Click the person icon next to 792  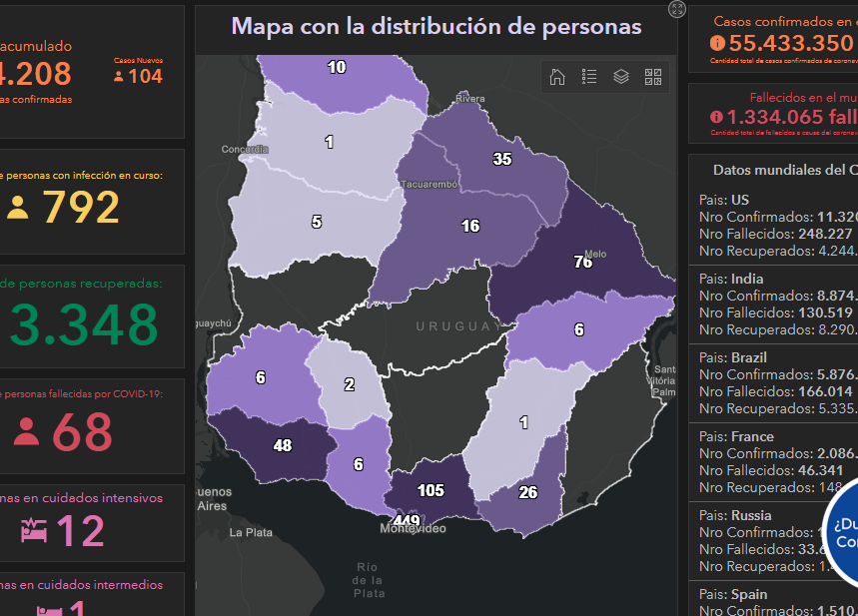click(18, 208)
